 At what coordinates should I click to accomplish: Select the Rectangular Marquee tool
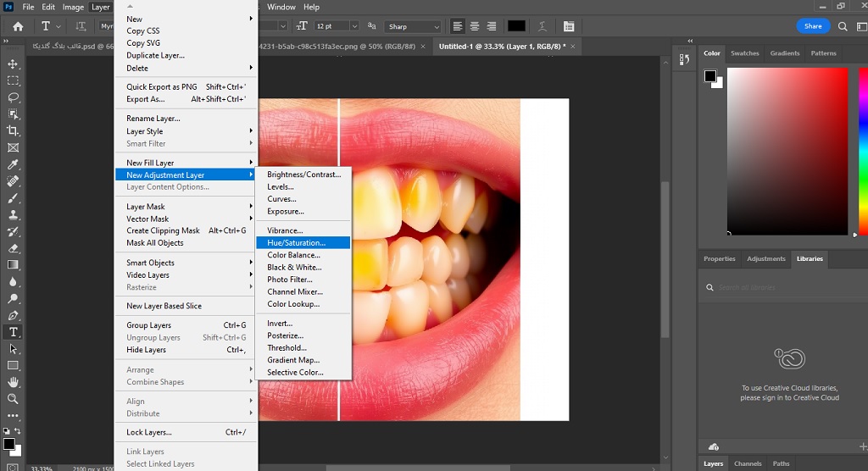(x=14, y=80)
